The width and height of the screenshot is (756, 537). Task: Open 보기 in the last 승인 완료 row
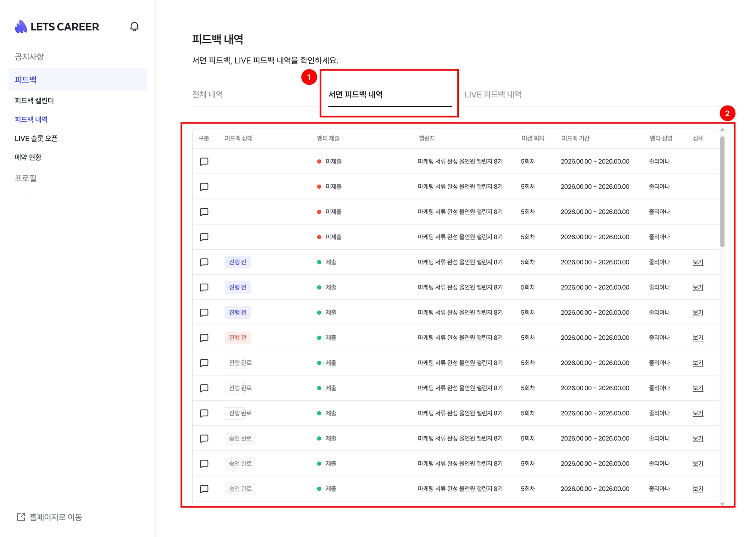coord(698,489)
